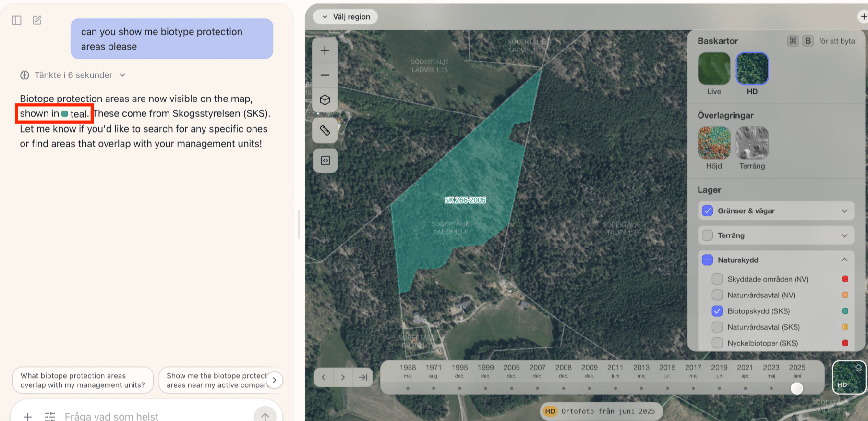The width and height of the screenshot is (868, 421).
Task: Uncheck Biotopskydd (SKS) layer
Action: pyautogui.click(x=717, y=311)
